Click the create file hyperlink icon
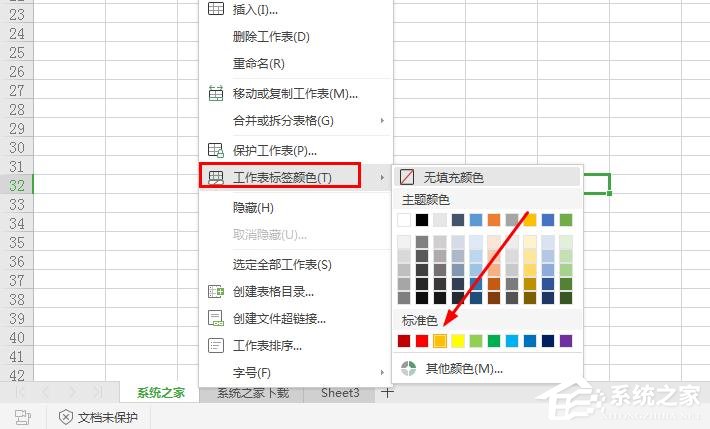 click(x=216, y=318)
